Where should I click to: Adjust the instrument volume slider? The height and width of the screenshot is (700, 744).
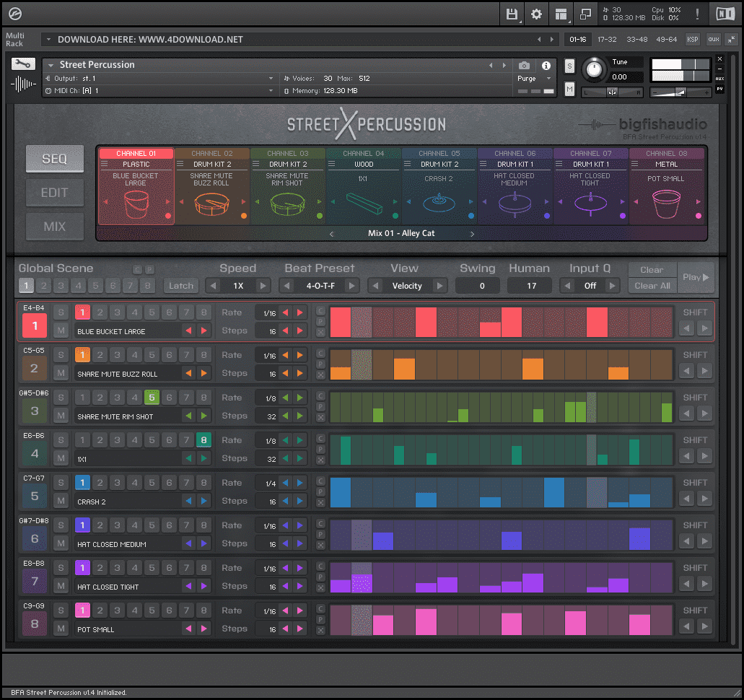click(680, 92)
